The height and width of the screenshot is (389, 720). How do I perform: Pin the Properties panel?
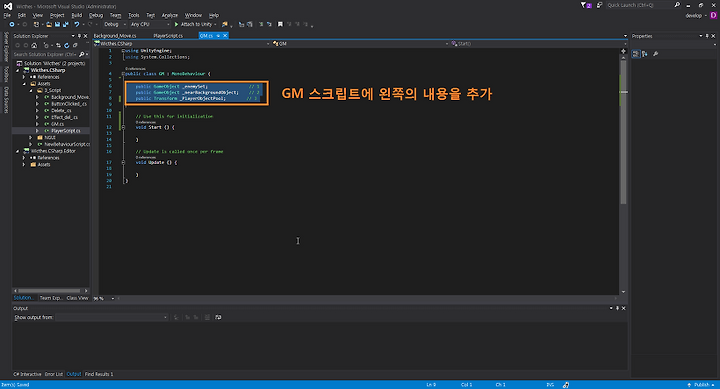[707, 36]
